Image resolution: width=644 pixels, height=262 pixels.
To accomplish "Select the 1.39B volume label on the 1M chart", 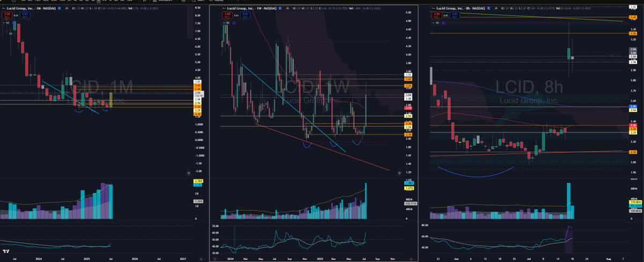I will (198, 201).
